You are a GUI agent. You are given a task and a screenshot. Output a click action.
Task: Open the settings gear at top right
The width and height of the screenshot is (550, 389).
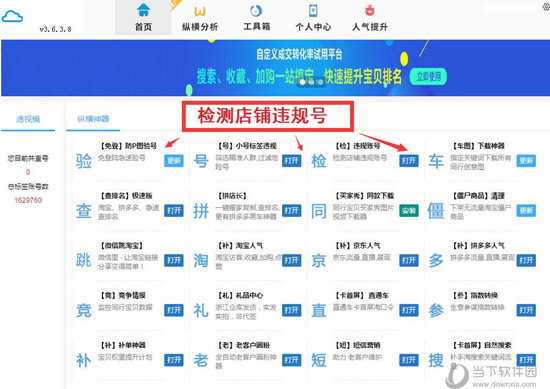coord(546,7)
